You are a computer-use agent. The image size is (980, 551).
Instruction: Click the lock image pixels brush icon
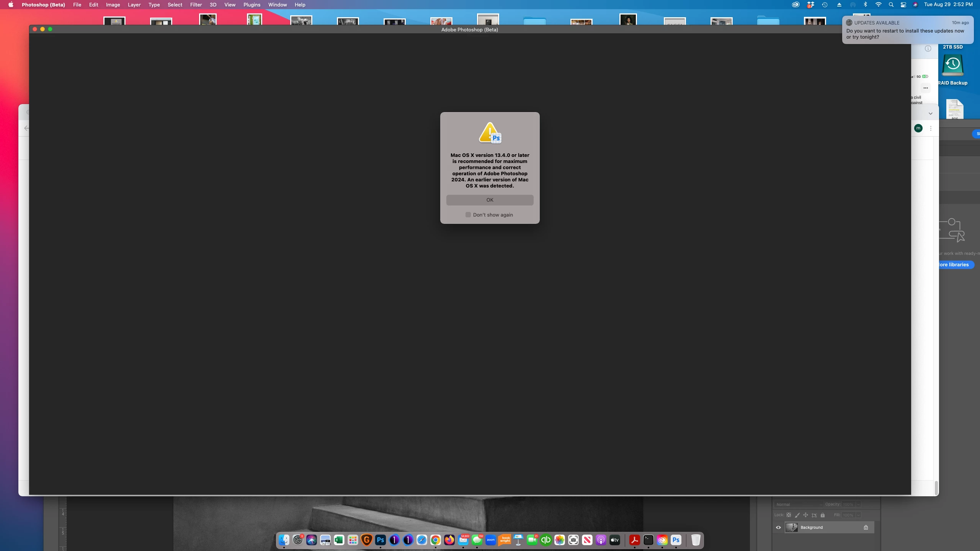coord(797,515)
